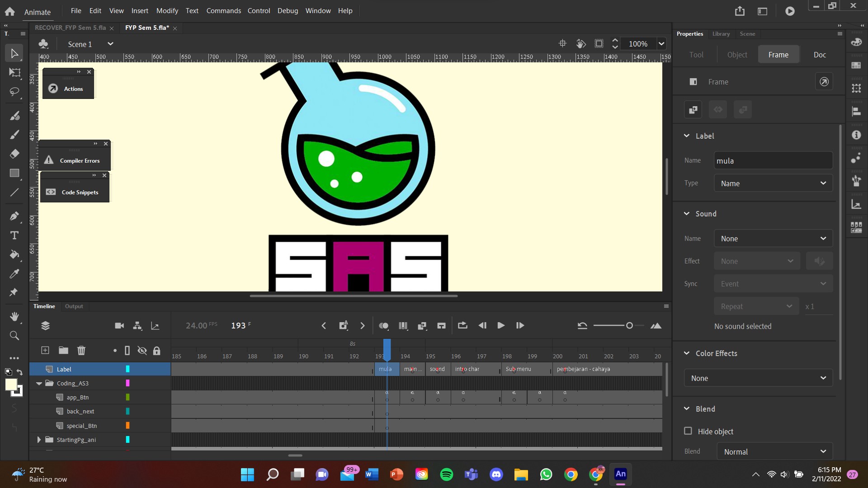Switch to the RECOVER_FYP Sem 5.fla tab
The width and height of the screenshot is (868, 488).
tap(70, 28)
